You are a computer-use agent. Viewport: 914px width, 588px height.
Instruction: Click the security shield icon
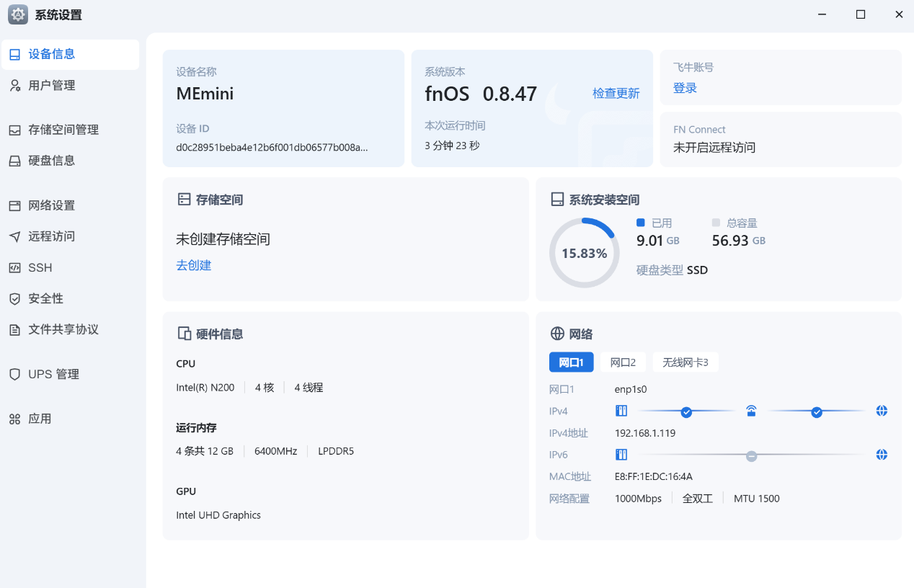(x=14, y=298)
